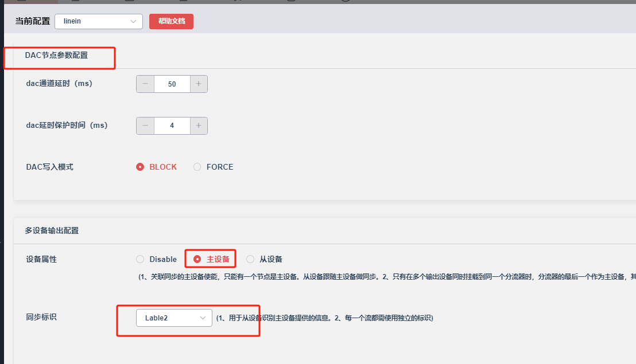This screenshot has width=636, height=364.
Task: Click the dac通道延时 (ms) label
Action: 59,84
